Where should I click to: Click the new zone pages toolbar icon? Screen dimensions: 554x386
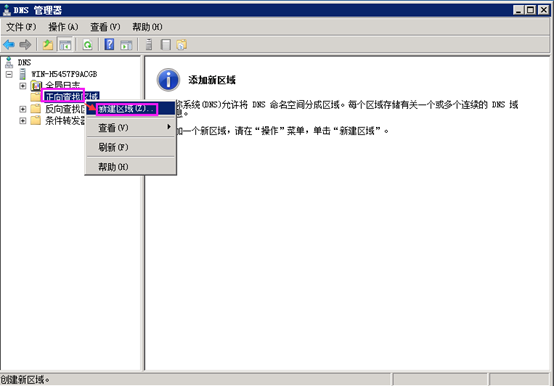182,45
